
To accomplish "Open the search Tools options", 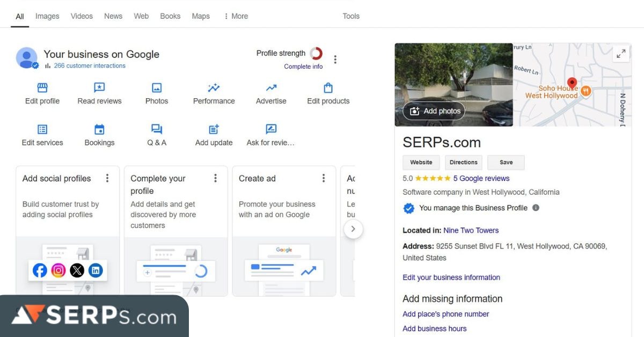I will pyautogui.click(x=351, y=16).
